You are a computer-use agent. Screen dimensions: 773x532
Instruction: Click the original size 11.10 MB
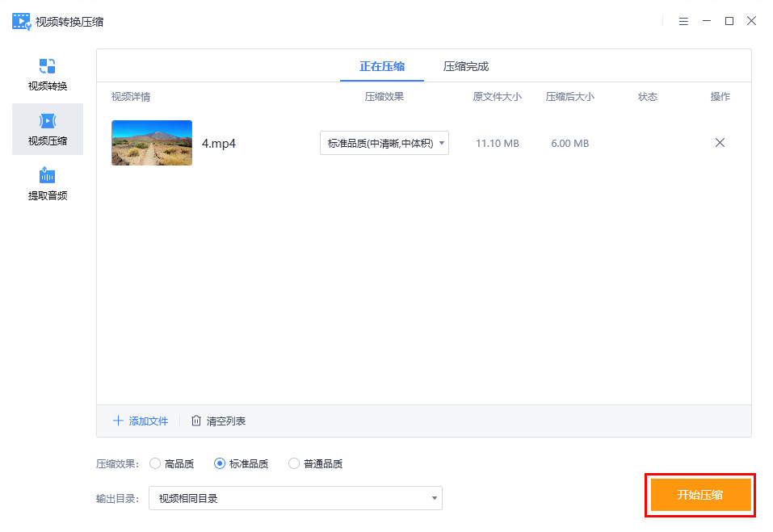point(497,144)
